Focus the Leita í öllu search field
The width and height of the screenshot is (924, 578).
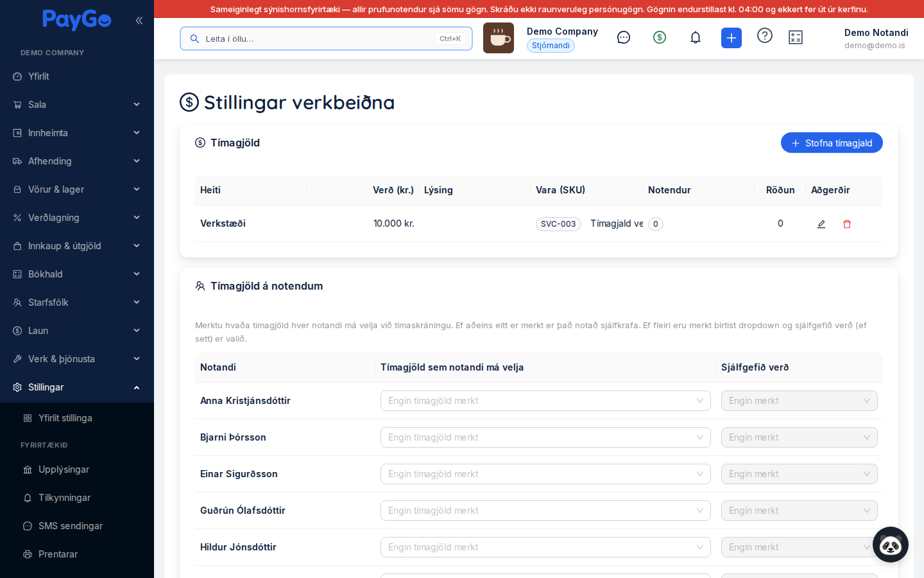tap(326, 39)
